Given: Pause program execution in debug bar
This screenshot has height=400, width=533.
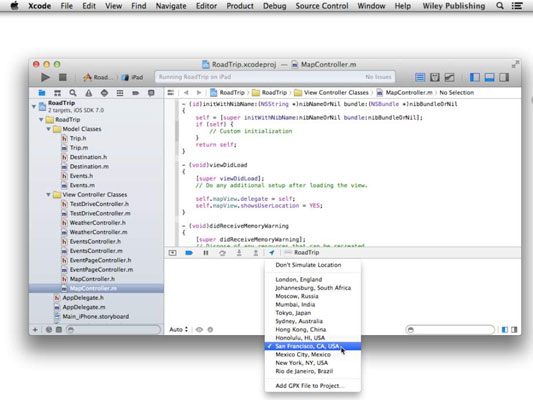Looking at the screenshot, I should click(x=206, y=253).
